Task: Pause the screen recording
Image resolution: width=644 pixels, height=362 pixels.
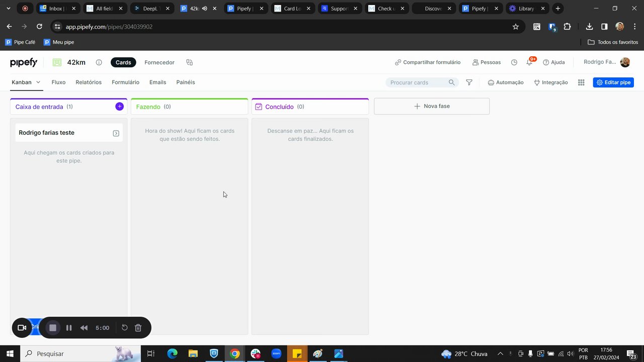Action: (x=69, y=328)
